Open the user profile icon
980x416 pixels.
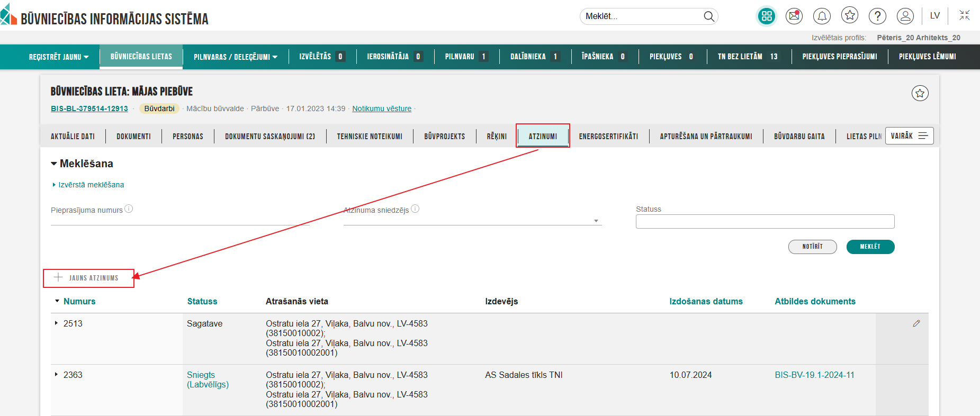[x=905, y=16]
